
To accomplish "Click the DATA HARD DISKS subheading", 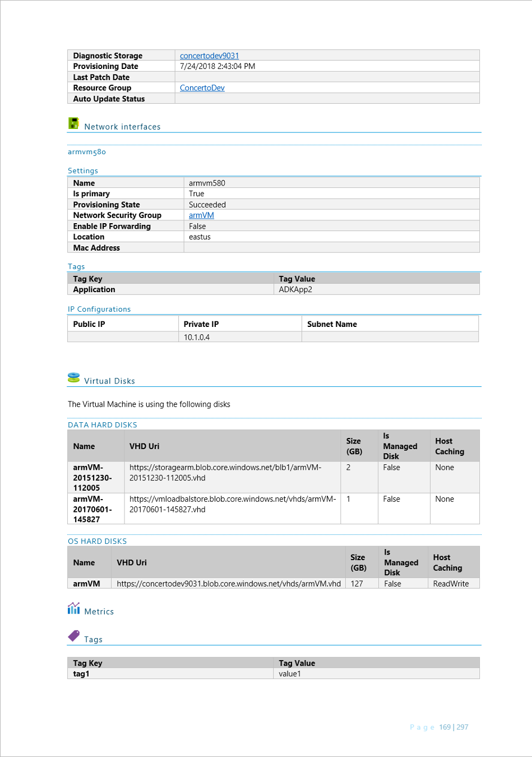I will [102, 425].
